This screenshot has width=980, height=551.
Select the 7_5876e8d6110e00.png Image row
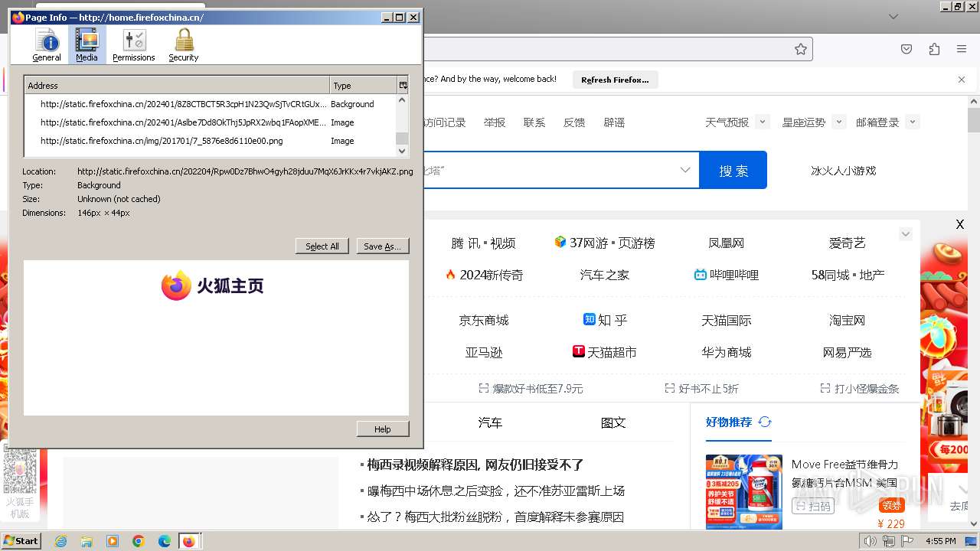(210, 141)
